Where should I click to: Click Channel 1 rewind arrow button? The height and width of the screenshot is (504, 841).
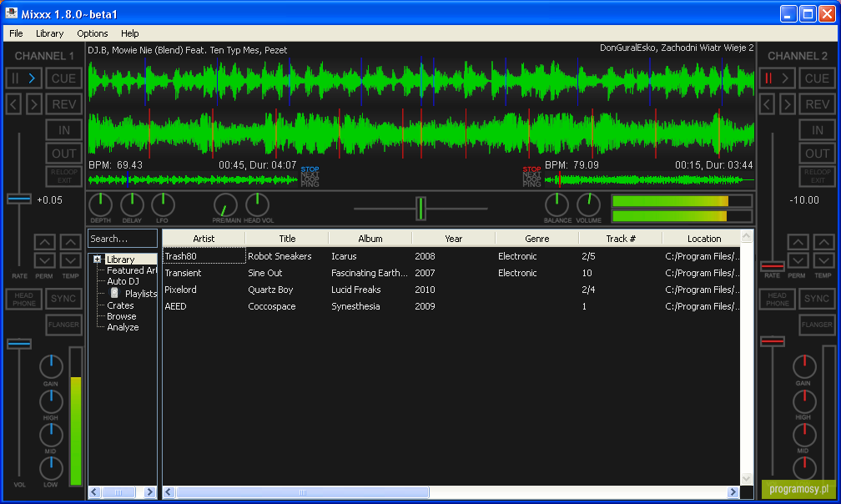pyautogui.click(x=14, y=104)
